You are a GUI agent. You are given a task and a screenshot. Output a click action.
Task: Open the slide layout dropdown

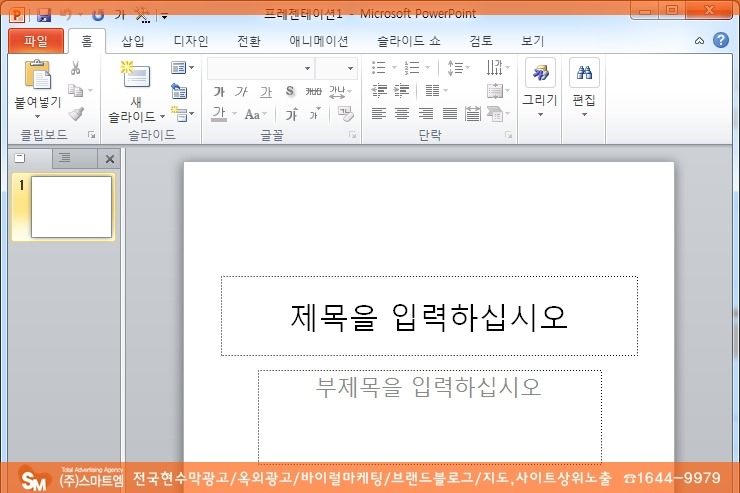click(182, 68)
